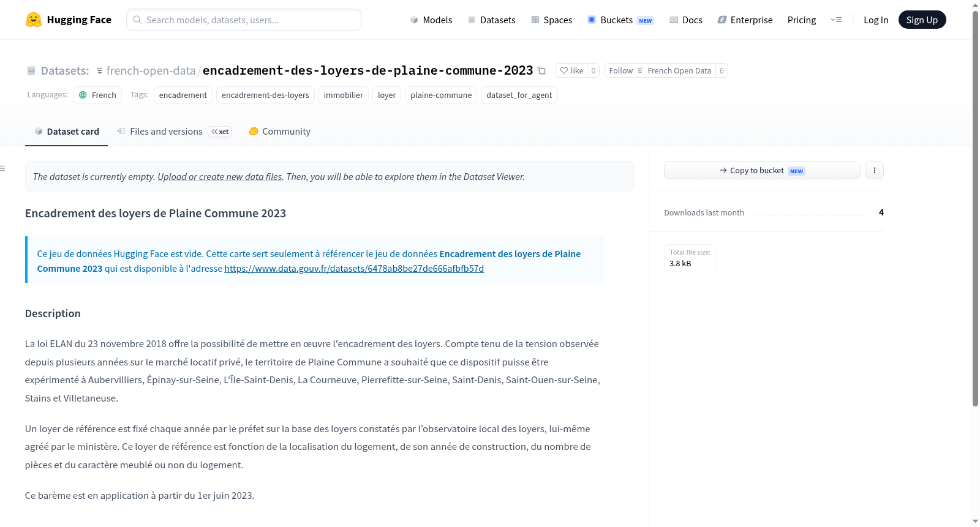Image resolution: width=980 pixels, height=527 pixels.
Task: Click the Docs book icon
Action: click(674, 20)
